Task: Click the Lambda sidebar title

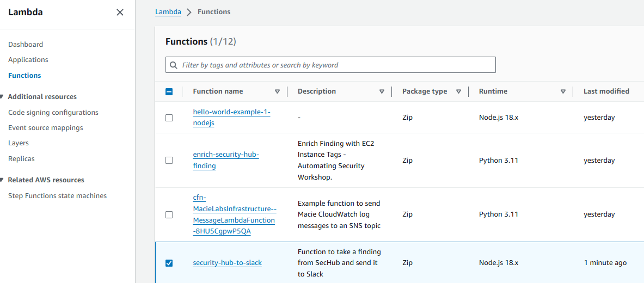Action: (x=26, y=13)
